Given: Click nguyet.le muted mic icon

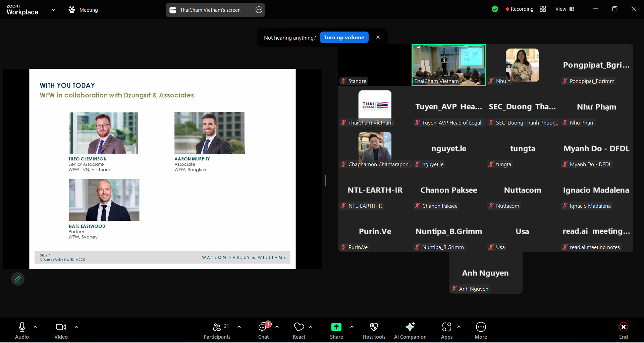Looking at the screenshot, I should pyautogui.click(x=417, y=164).
